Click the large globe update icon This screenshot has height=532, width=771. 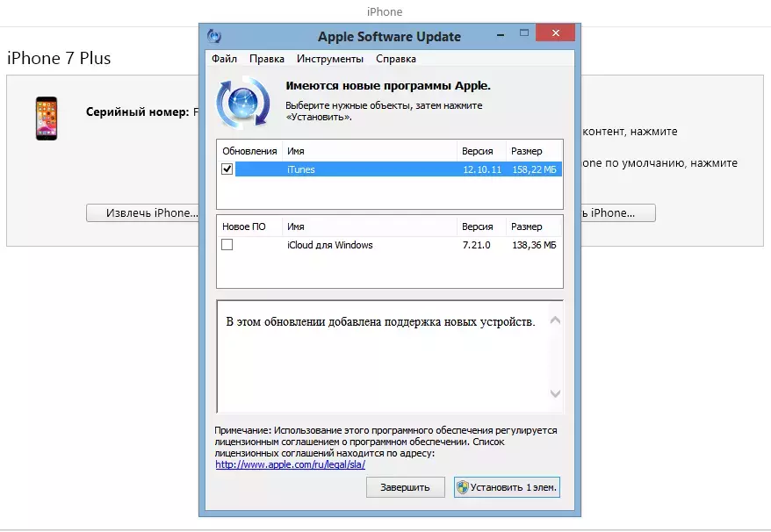(x=243, y=102)
